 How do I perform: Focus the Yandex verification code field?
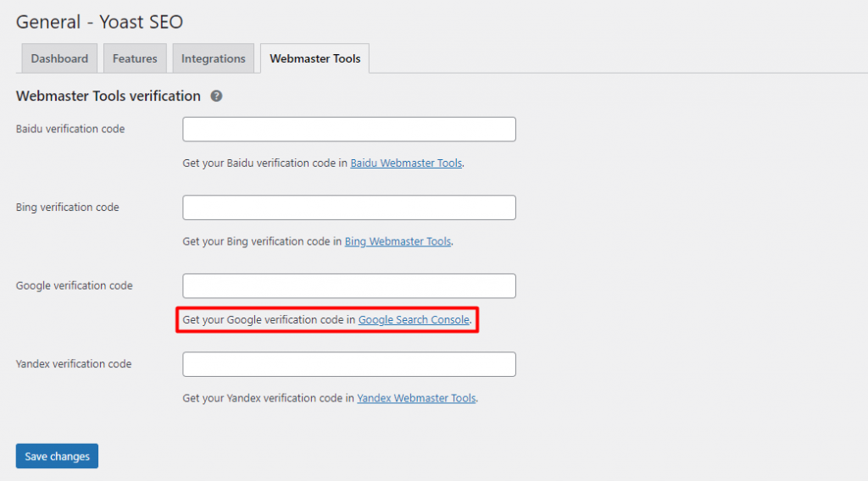pos(349,364)
